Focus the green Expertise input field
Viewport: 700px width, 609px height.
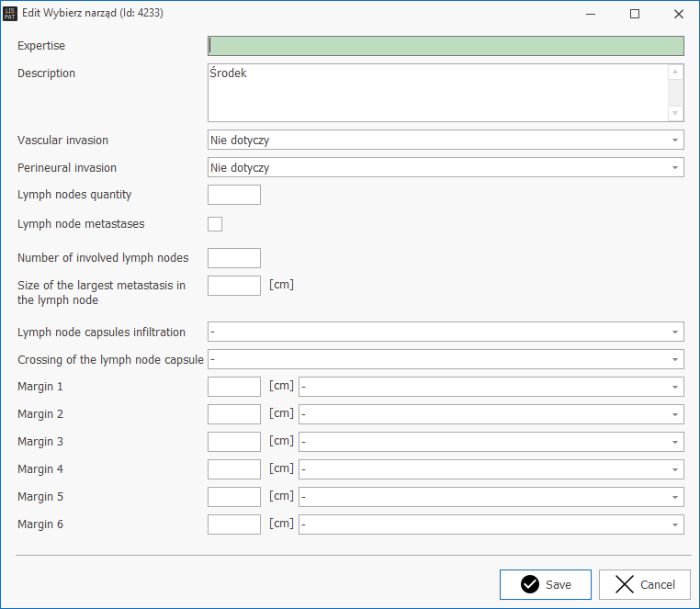coord(446,46)
